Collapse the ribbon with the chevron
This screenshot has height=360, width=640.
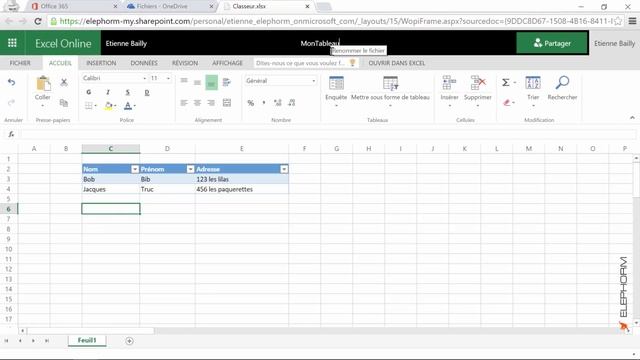click(632, 118)
